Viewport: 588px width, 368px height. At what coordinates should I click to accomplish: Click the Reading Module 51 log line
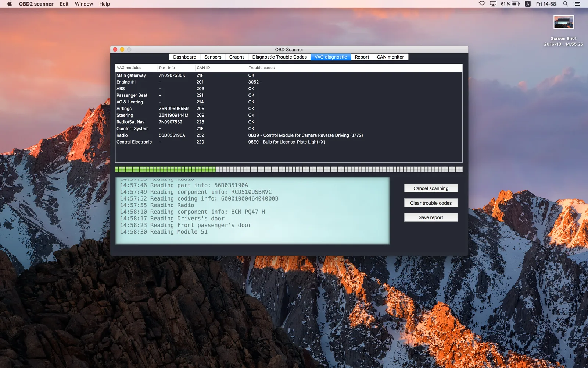tap(164, 232)
